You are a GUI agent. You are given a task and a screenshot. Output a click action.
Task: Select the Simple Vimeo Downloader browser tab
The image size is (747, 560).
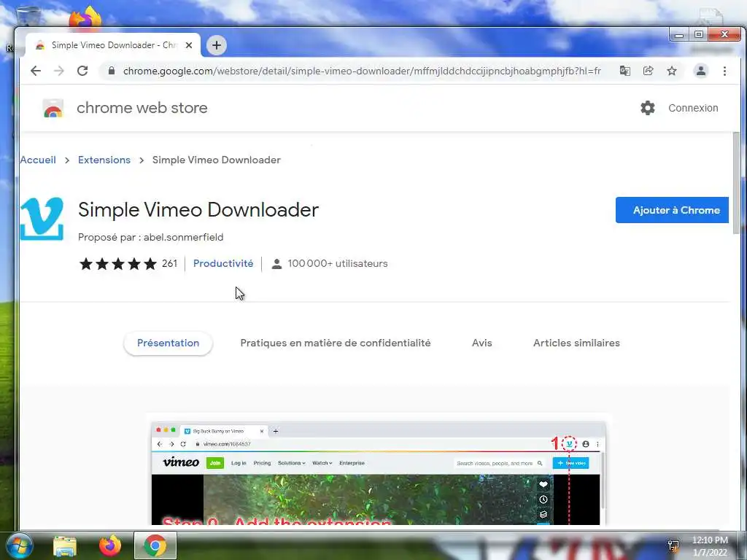(x=112, y=45)
